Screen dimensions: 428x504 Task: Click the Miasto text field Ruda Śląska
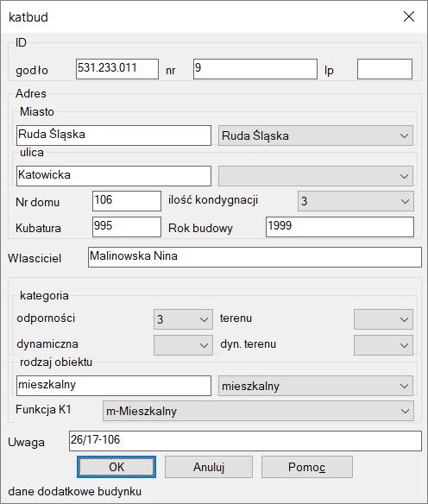(x=114, y=135)
